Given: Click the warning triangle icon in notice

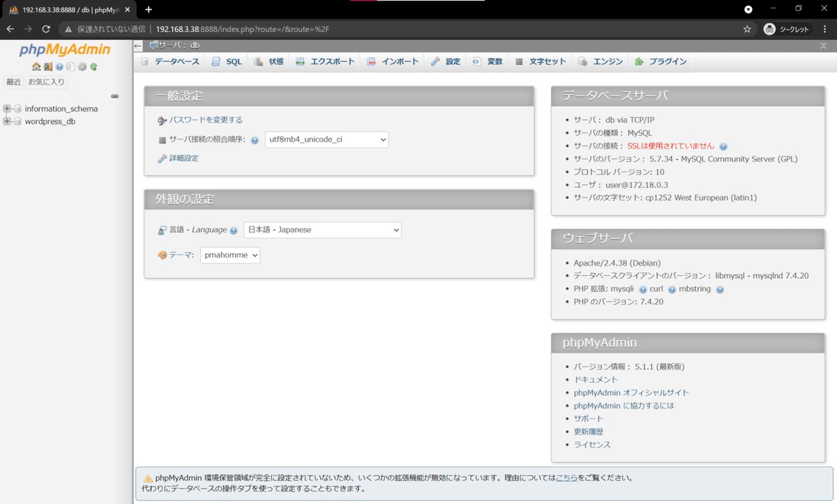Looking at the screenshot, I should pos(148,478).
